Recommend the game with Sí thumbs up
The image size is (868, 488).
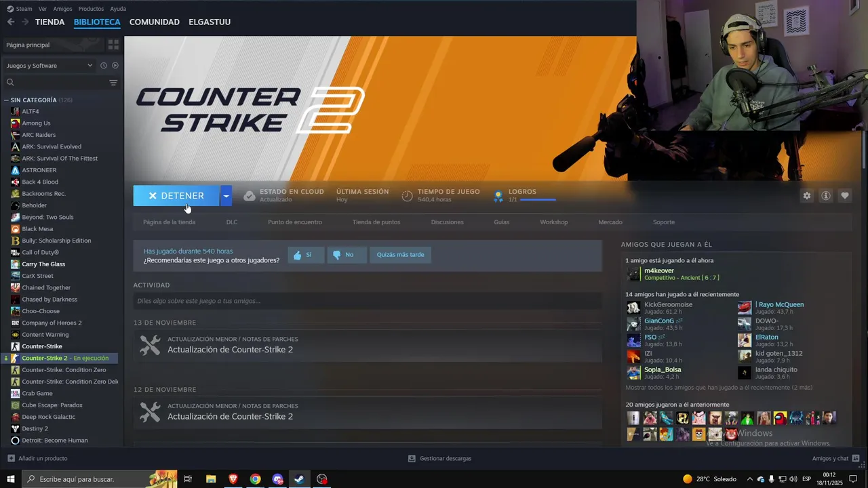(x=306, y=255)
